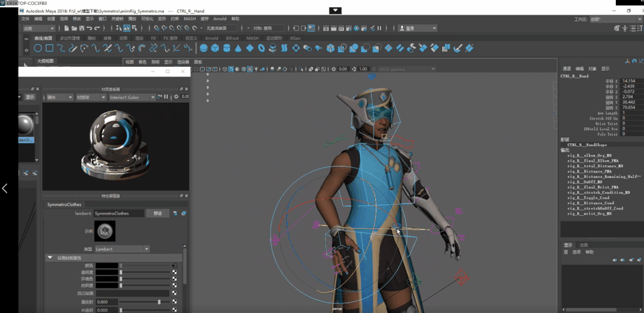
Task: Click the lambert name field SymmetroClothes
Action: (x=119, y=213)
